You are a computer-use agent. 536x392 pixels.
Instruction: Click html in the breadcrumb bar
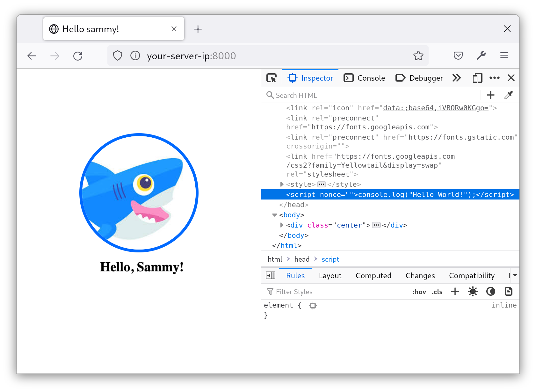coord(275,259)
